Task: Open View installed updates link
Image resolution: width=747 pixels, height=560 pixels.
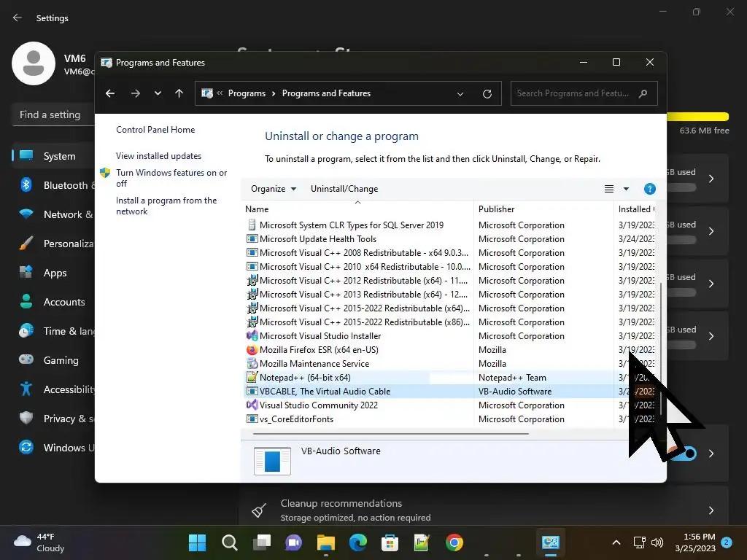Action: click(158, 156)
